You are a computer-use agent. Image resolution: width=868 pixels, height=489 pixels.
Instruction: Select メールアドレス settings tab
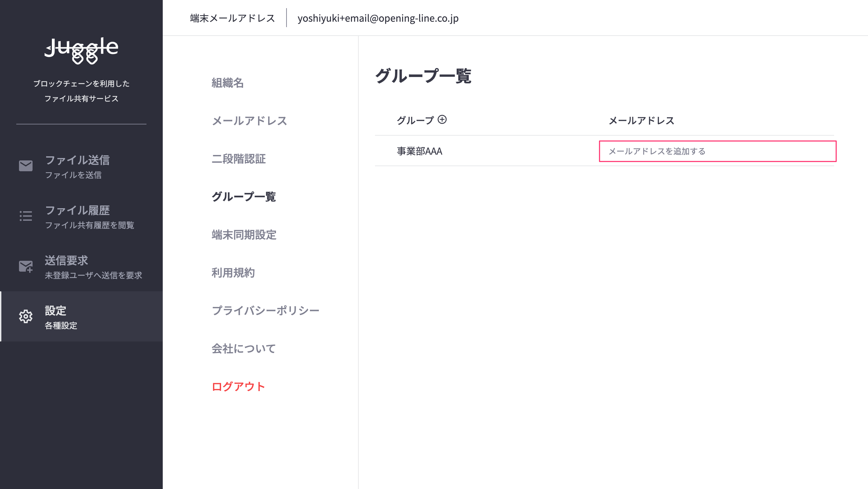[x=249, y=121]
